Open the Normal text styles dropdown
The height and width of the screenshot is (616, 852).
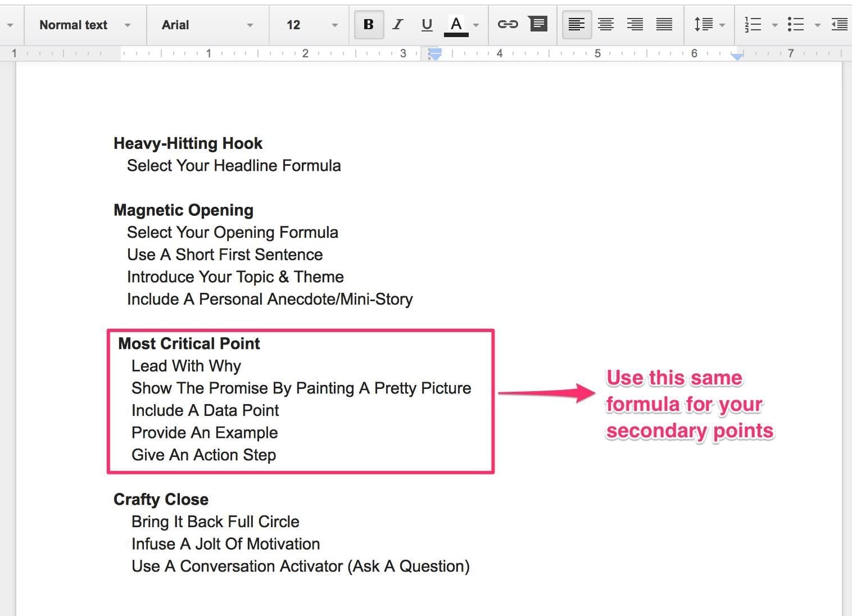coord(84,24)
